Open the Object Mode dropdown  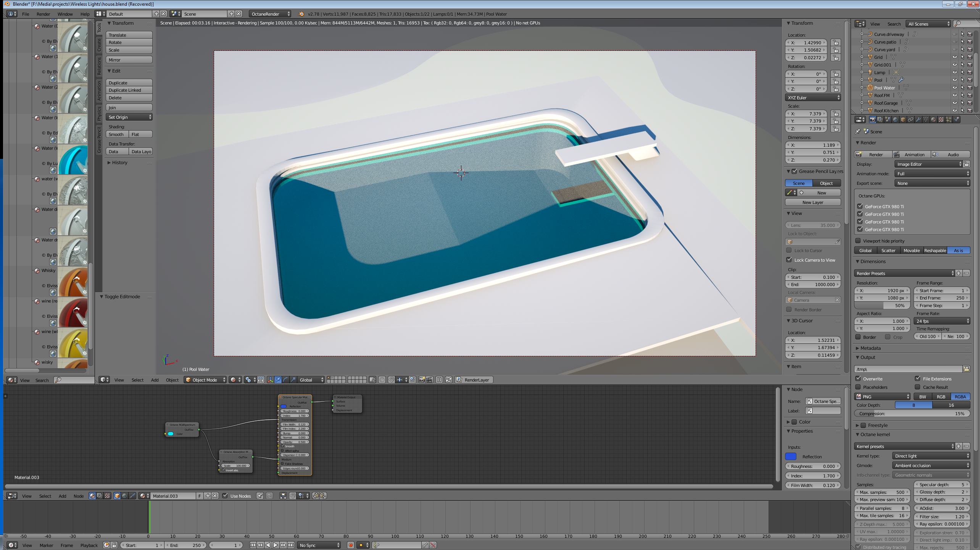click(205, 380)
